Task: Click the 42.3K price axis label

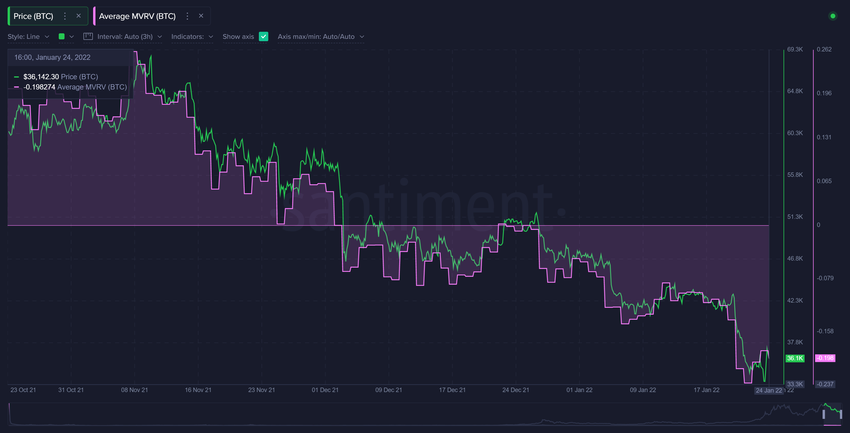Action: pos(795,300)
